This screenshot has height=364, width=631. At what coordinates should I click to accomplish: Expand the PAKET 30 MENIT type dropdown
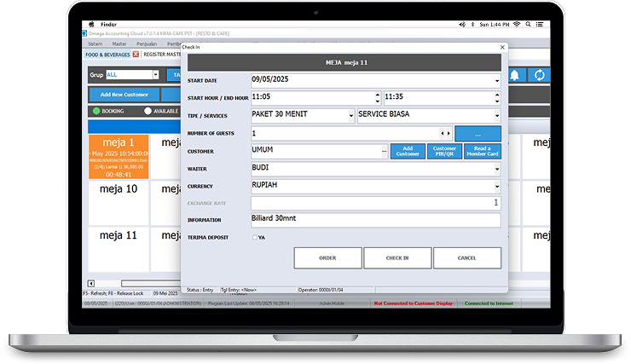[x=351, y=116]
